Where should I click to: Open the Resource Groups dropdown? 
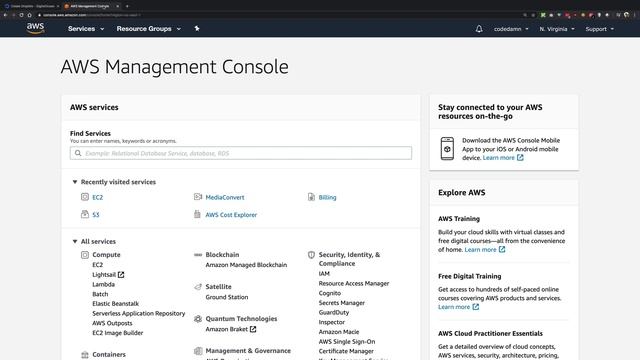[x=149, y=29]
